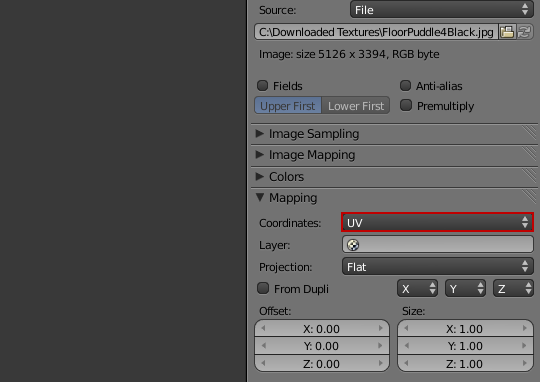Decrease Size Z with left arrow
The height and width of the screenshot is (382, 540).
pos(406,363)
